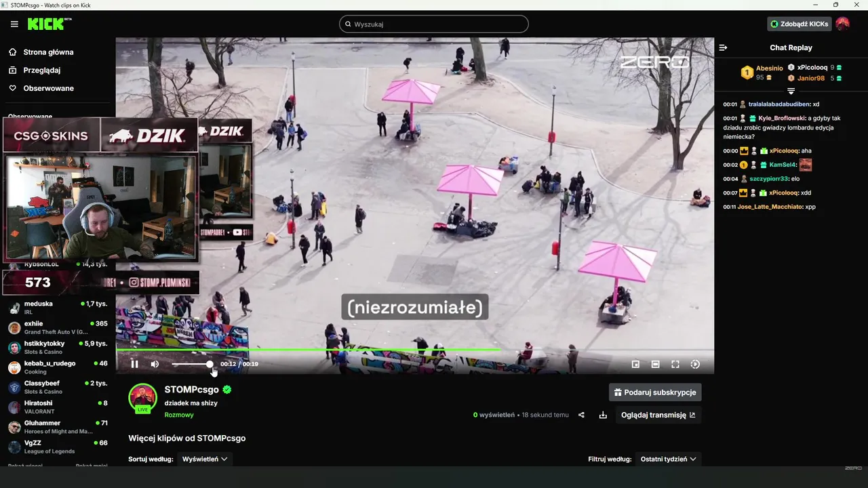Open the Hiratoshi VALORANT channel
868x488 pixels.
coord(57,407)
